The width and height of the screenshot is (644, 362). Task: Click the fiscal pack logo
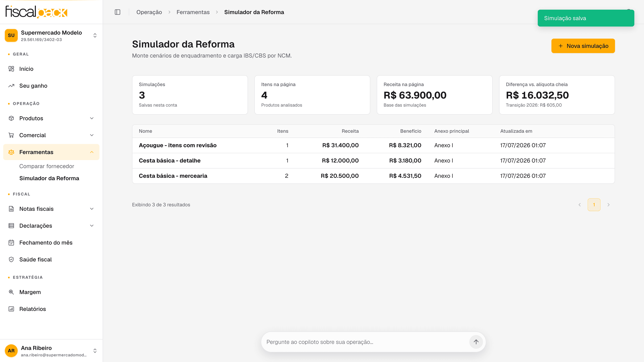(36, 12)
